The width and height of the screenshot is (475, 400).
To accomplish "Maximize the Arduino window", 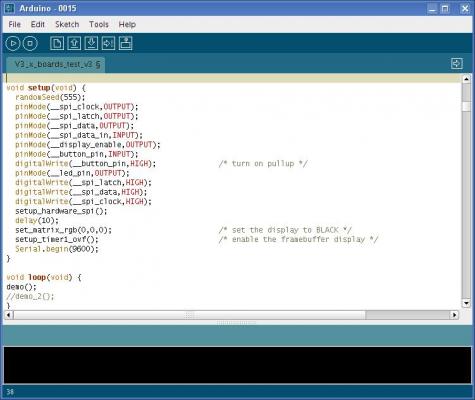I will 445,9.
